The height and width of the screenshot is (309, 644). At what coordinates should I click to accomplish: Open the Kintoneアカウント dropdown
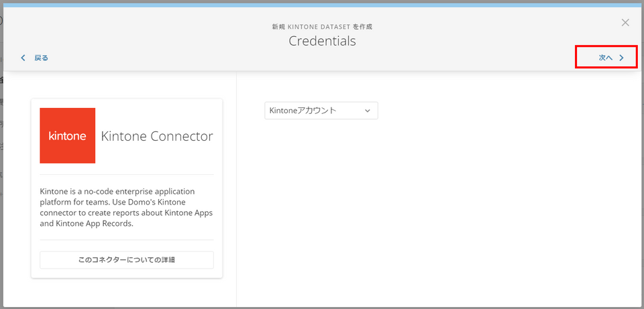[x=321, y=111]
